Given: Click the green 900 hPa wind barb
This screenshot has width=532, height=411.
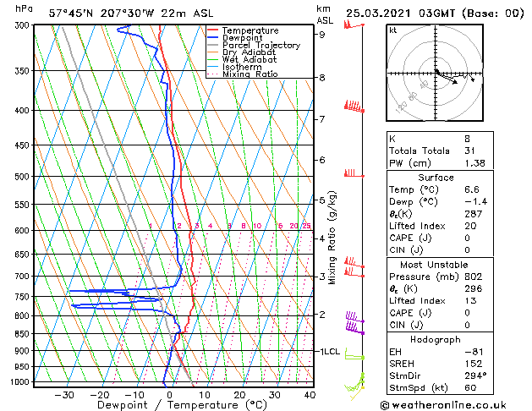Looking at the screenshot, I should point(354,354).
